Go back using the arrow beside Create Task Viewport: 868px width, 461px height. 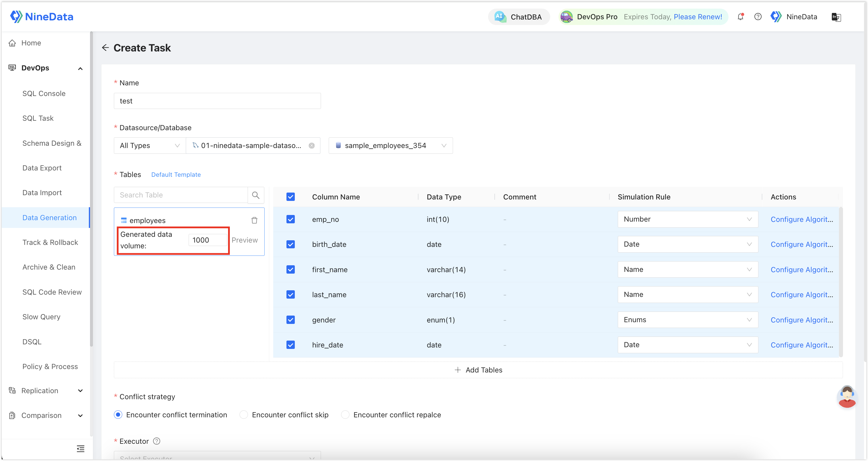pos(106,47)
